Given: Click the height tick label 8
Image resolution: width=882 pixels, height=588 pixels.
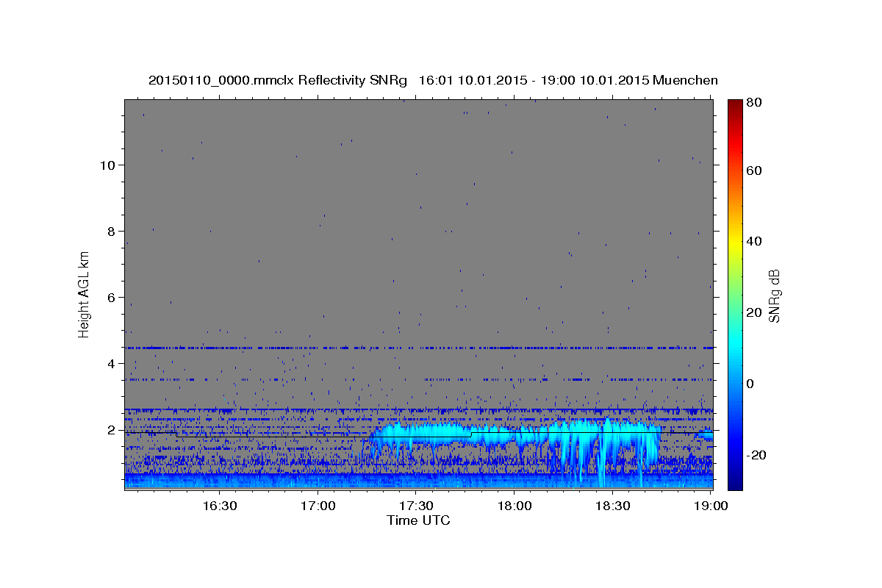Looking at the screenshot, I should [x=112, y=231].
